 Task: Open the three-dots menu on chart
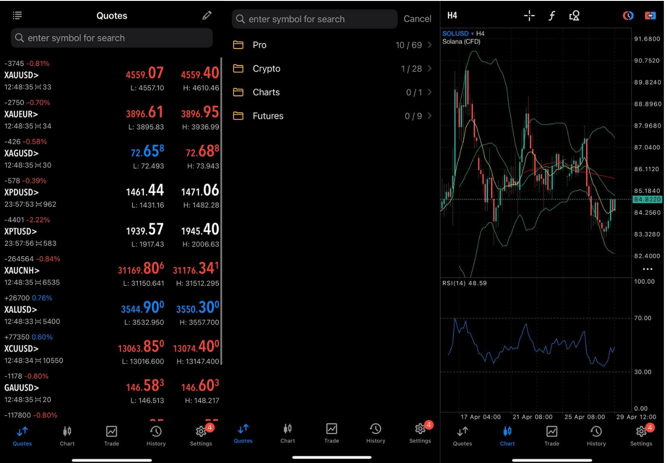coord(647,269)
